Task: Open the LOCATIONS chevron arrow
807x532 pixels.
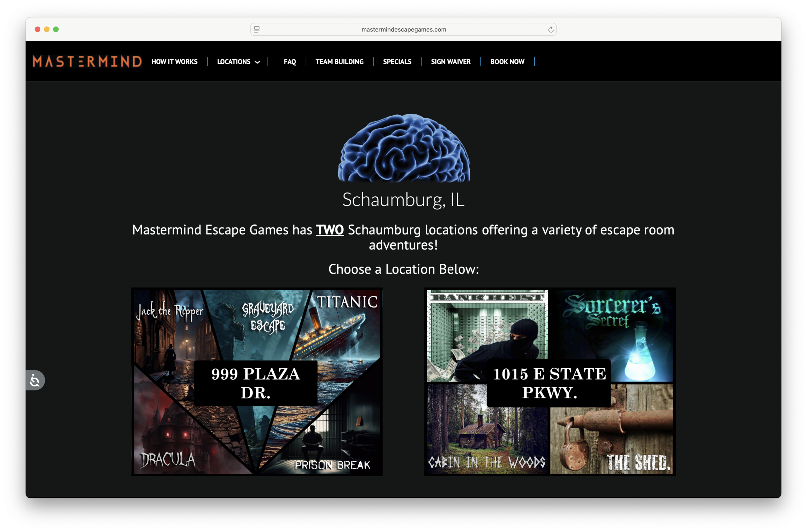Action: (257, 62)
